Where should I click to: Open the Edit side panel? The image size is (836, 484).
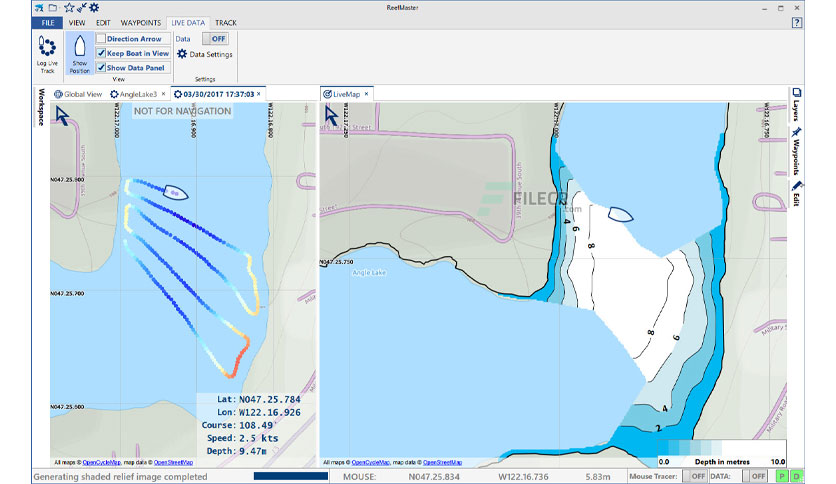tap(796, 193)
